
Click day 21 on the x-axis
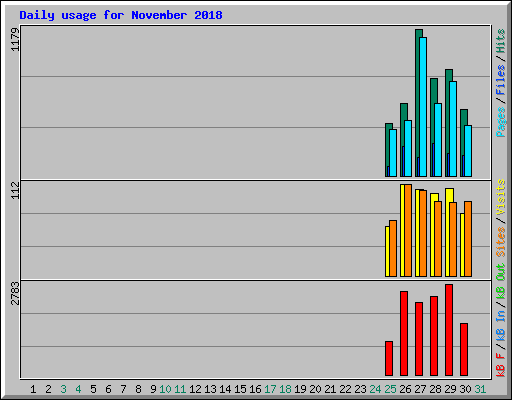[330, 389]
